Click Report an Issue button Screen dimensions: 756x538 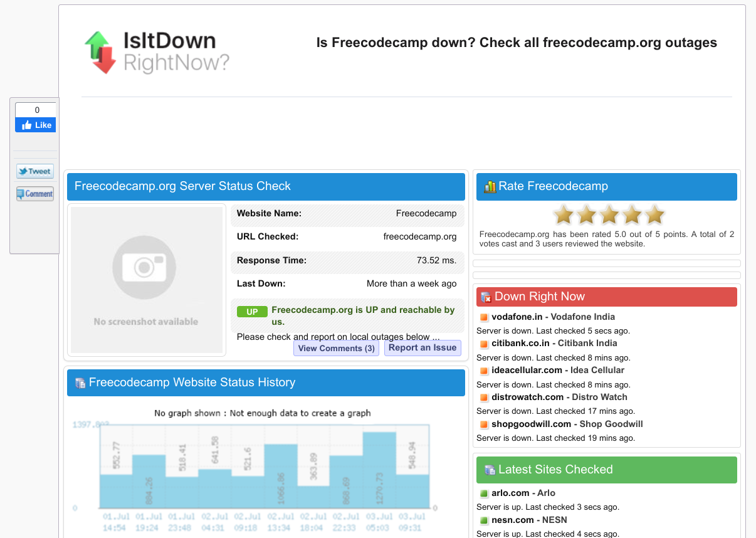(x=423, y=347)
